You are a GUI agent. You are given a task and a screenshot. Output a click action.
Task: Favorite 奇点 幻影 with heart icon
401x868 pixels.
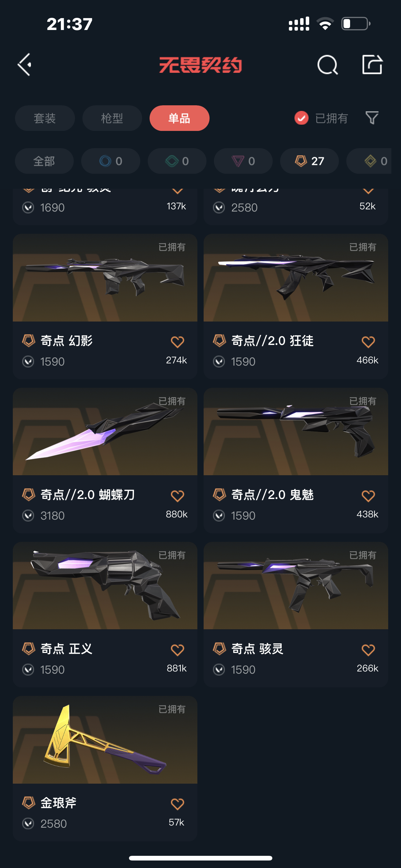(x=177, y=342)
